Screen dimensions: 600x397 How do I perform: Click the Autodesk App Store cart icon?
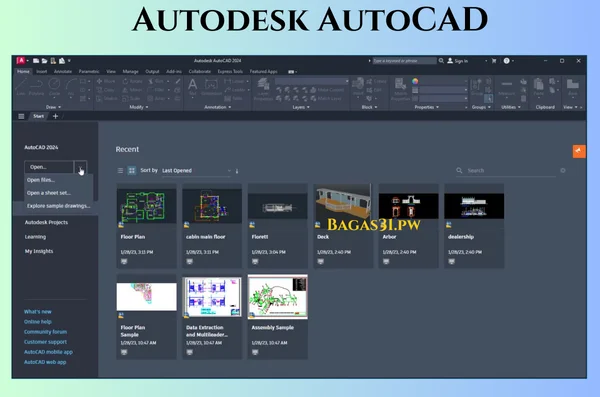click(494, 60)
